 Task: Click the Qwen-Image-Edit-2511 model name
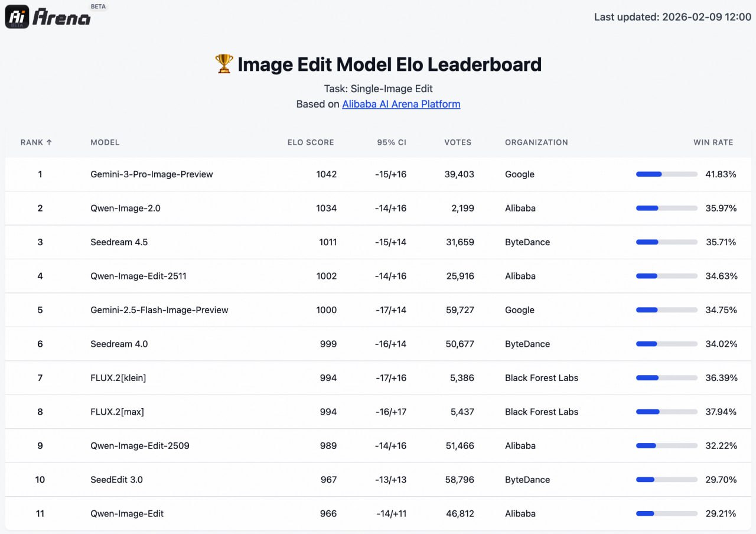click(138, 276)
